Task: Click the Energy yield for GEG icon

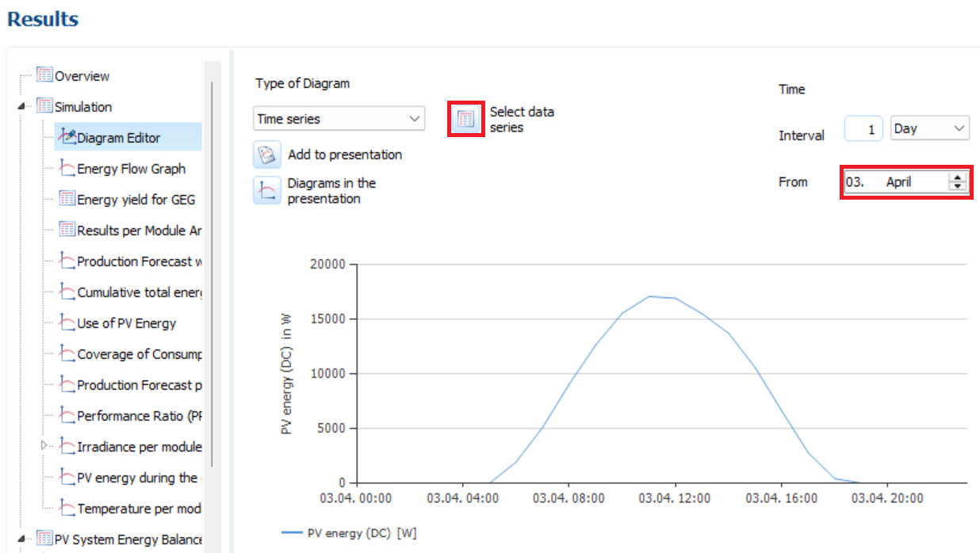Action: coord(67,200)
